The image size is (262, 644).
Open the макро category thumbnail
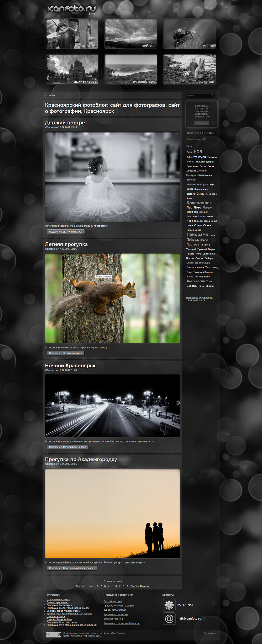pyautogui.click(x=189, y=34)
